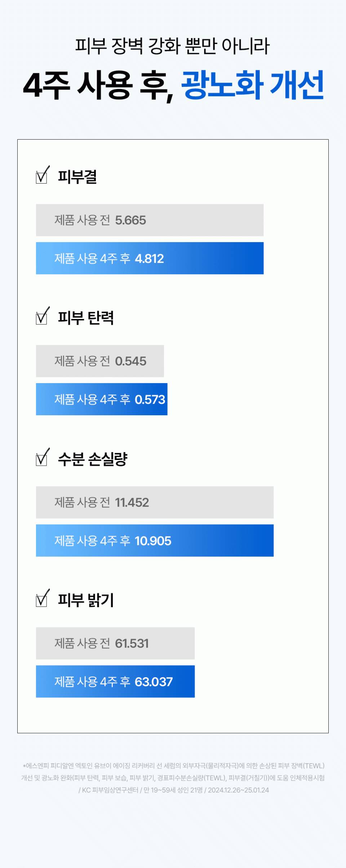Click the gray bar showing 5.665
The height and width of the screenshot is (868, 346).
coord(150,220)
